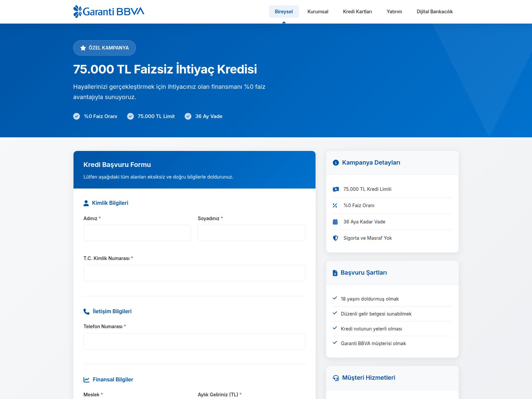Click checkmark beside Garanti BBVA müşterisi olmak
The image size is (532, 399).
(335, 343)
